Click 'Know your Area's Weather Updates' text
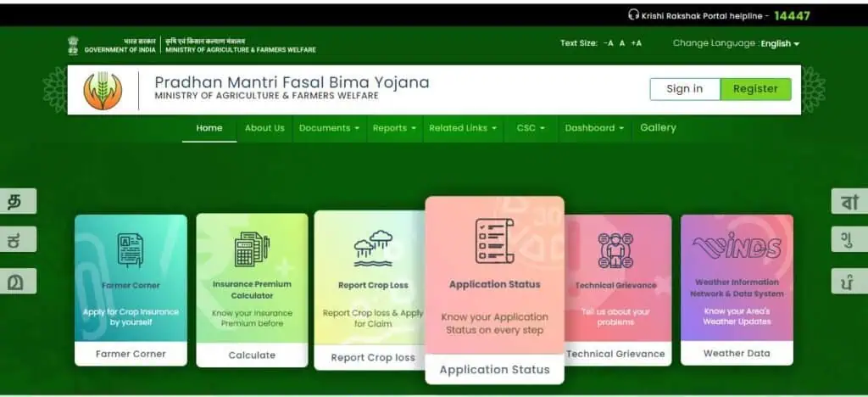 click(737, 316)
